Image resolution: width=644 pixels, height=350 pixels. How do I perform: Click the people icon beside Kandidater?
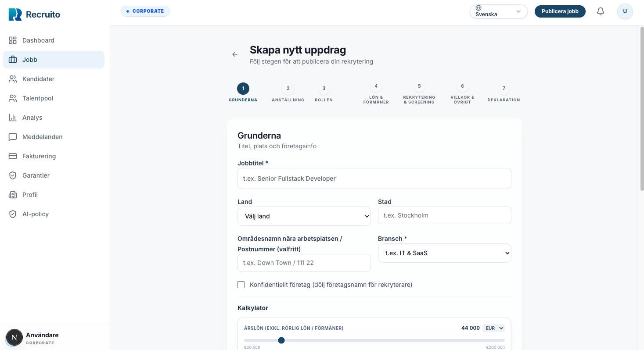pos(13,79)
